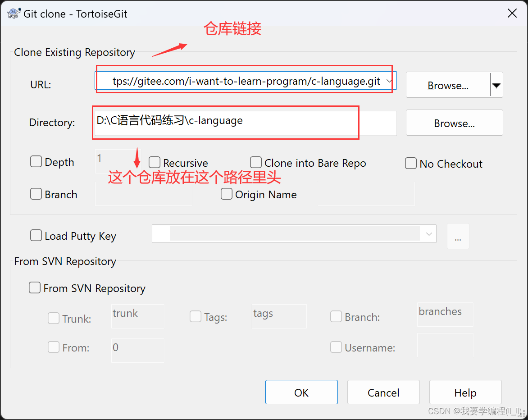Toggle the Username checkbox
Viewport: 528px width, 420px height.
pos(336,347)
